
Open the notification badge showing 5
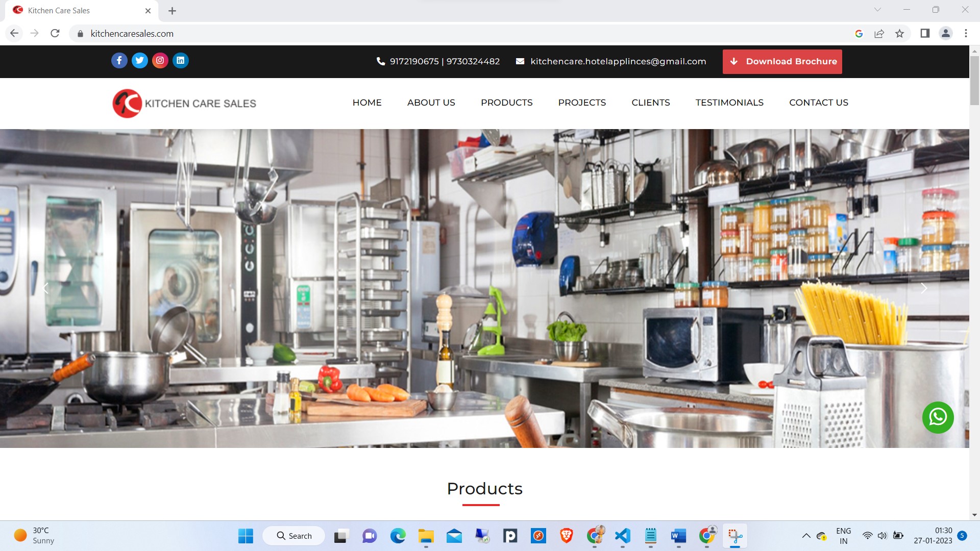[962, 535]
